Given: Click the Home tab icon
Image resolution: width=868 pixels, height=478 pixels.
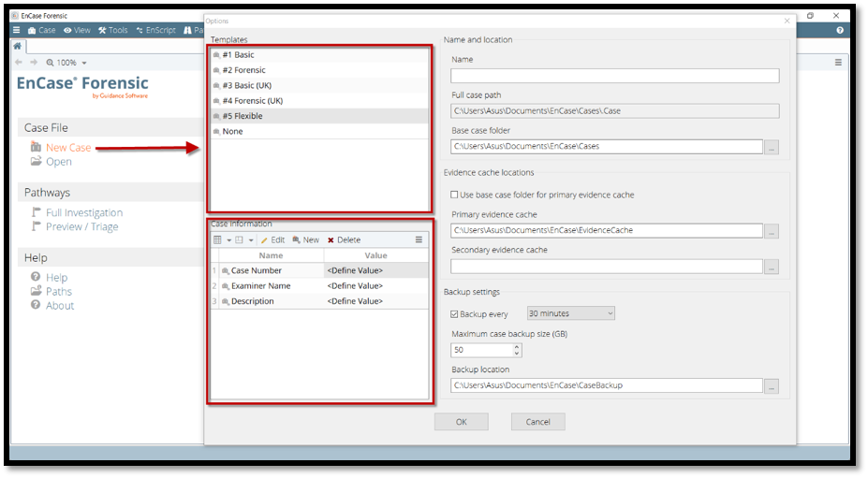Looking at the screenshot, I should 17,46.
